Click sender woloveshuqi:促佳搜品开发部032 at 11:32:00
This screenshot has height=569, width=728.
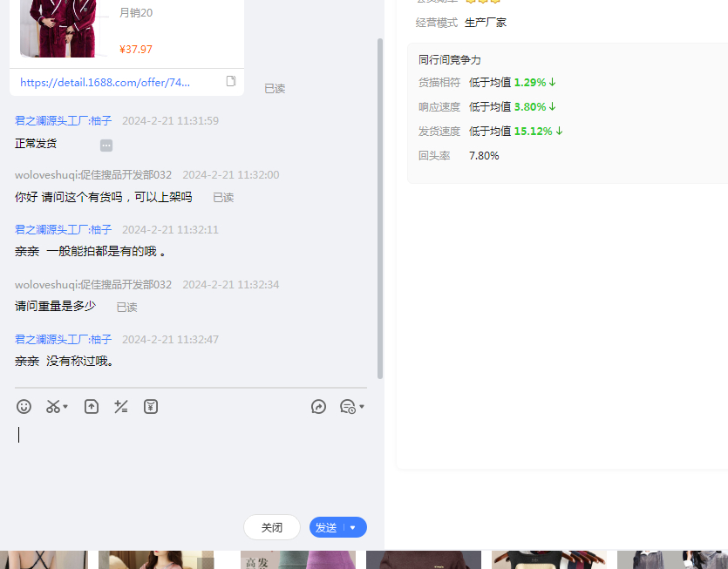(x=93, y=175)
